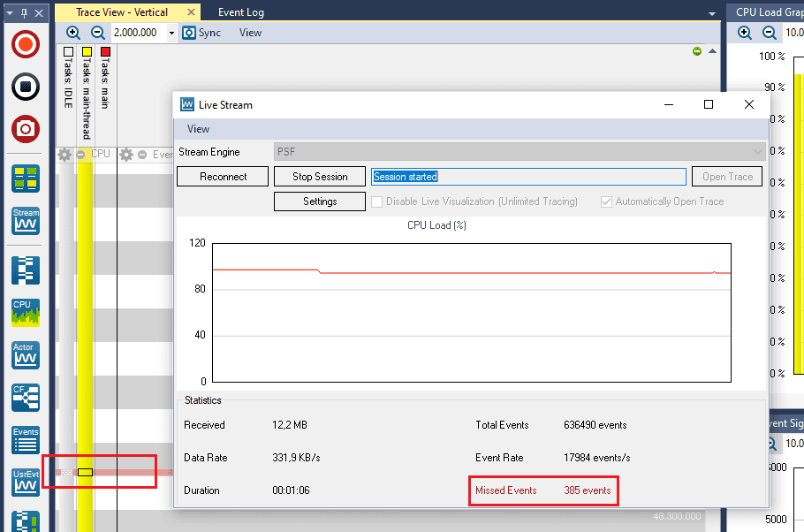Image resolution: width=804 pixels, height=532 pixels.
Task: Click the Open Trace button
Action: pos(727,177)
